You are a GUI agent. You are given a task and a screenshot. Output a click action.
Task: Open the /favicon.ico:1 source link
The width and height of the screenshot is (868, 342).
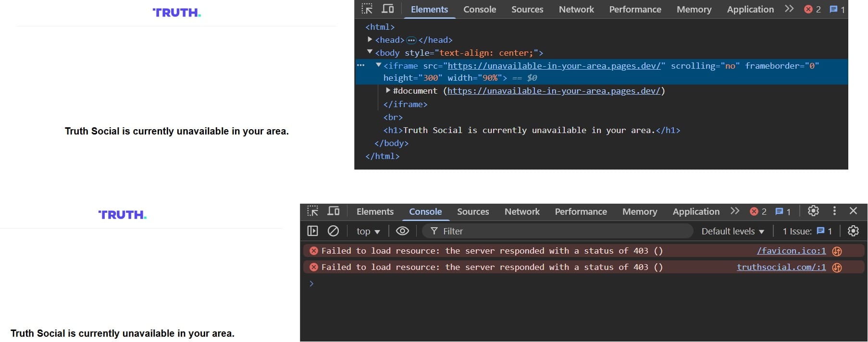click(791, 251)
